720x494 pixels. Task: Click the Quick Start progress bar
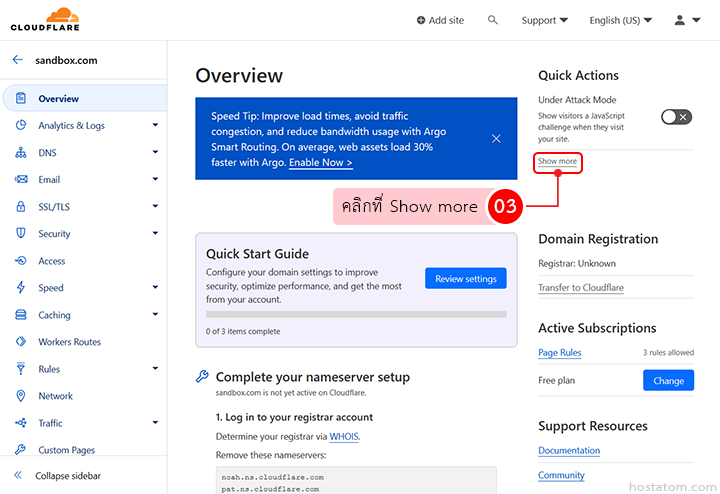pyautogui.click(x=356, y=314)
